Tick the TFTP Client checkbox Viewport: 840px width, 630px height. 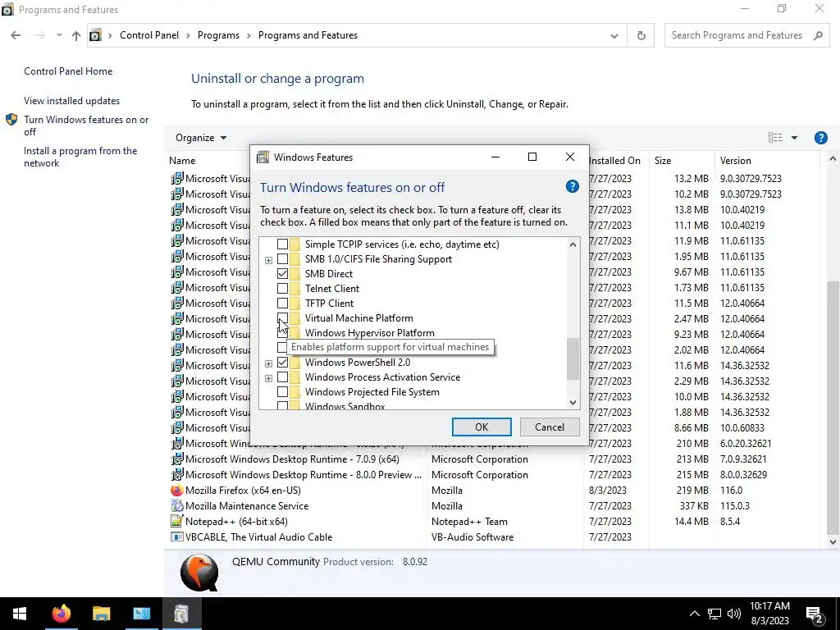point(282,304)
